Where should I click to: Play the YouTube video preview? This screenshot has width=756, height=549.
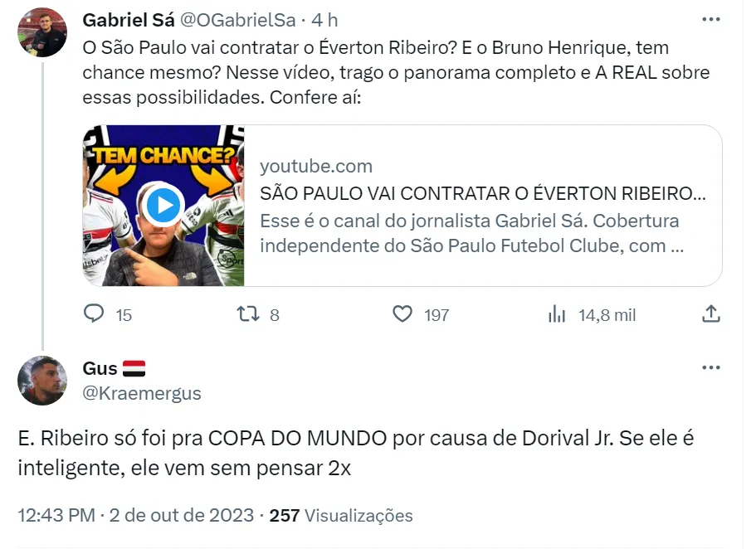click(x=163, y=205)
